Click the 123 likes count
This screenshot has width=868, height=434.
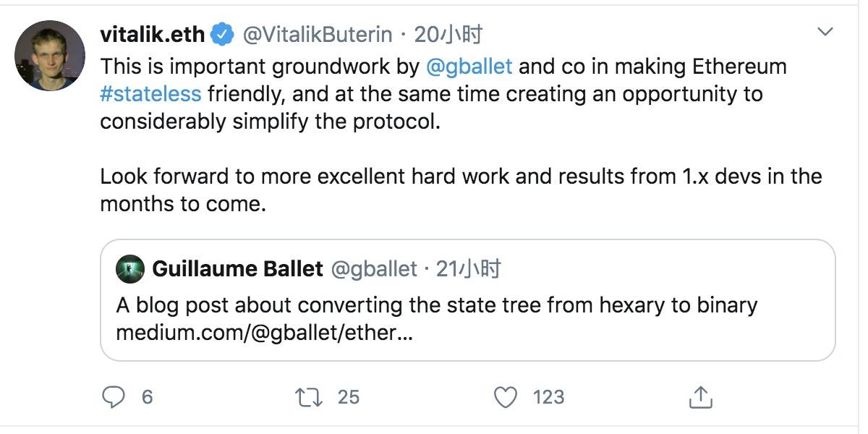click(548, 396)
